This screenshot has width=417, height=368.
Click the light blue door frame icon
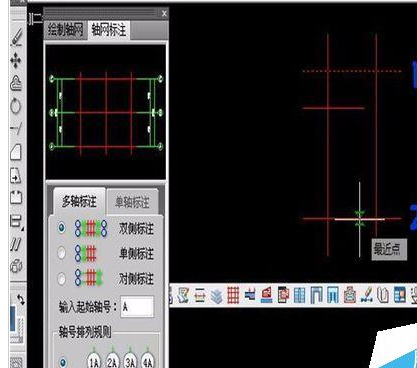click(333, 295)
